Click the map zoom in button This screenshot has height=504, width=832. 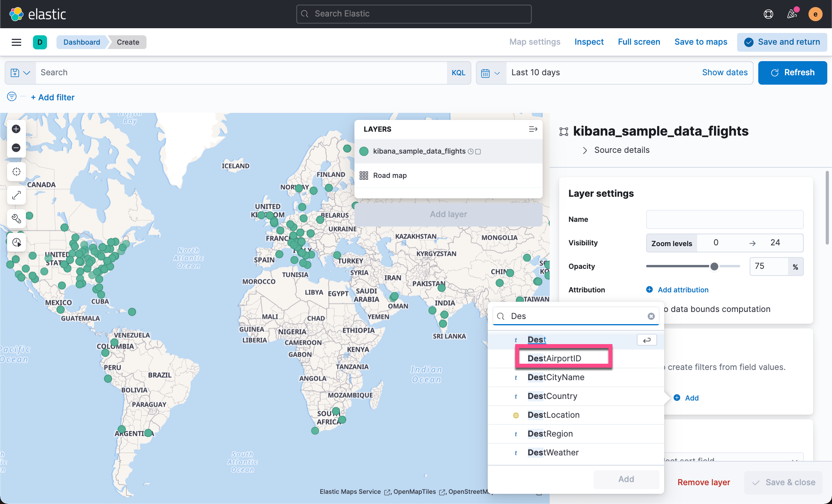pos(16,129)
